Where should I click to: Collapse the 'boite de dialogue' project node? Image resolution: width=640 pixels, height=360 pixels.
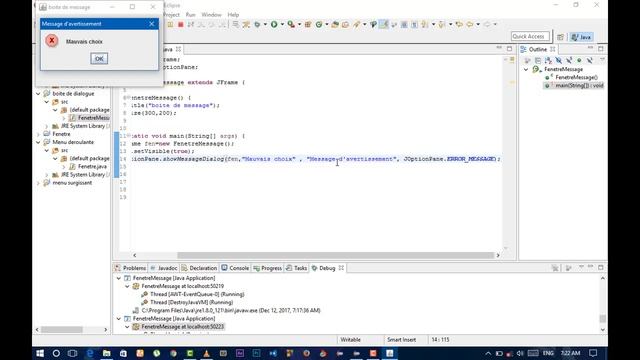tap(38, 93)
